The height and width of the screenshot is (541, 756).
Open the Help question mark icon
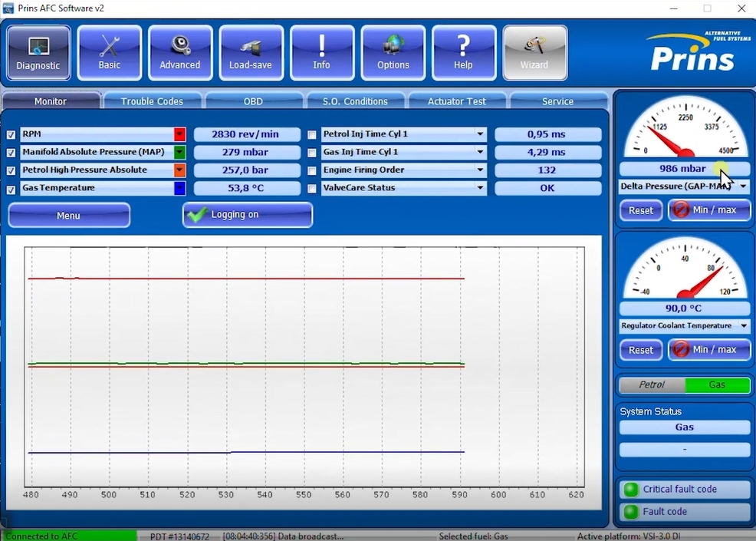(x=463, y=53)
